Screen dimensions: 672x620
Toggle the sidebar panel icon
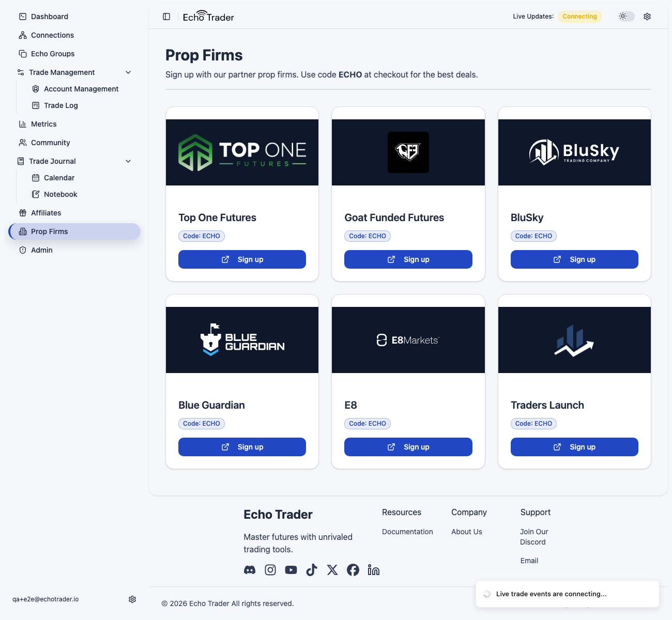click(x=166, y=17)
